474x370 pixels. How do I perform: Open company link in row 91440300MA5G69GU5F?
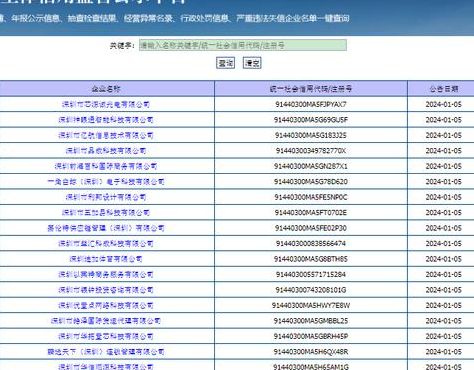(x=106, y=120)
